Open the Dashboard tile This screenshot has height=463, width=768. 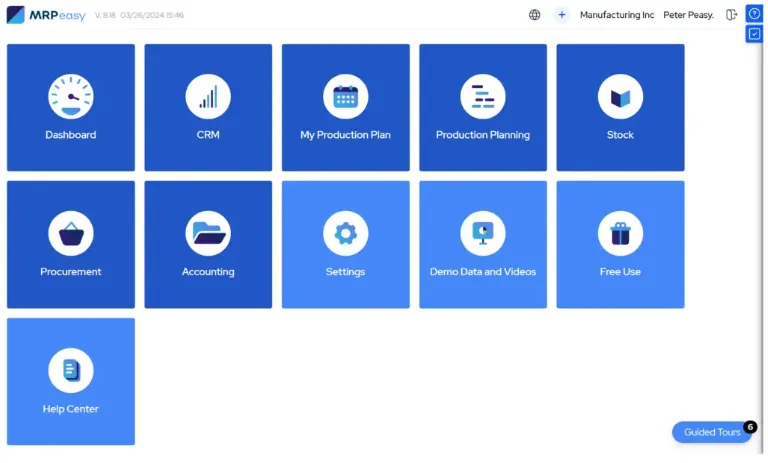click(70, 107)
